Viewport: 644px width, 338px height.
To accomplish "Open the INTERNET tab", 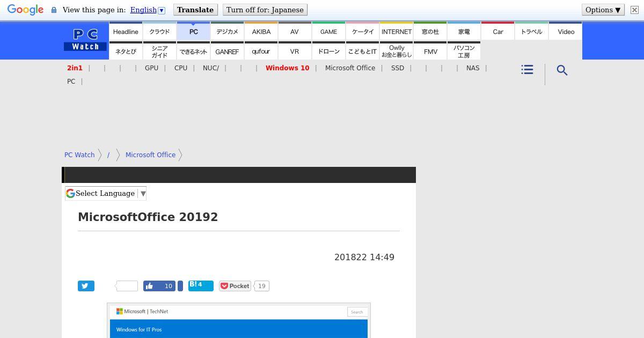I will (397, 31).
